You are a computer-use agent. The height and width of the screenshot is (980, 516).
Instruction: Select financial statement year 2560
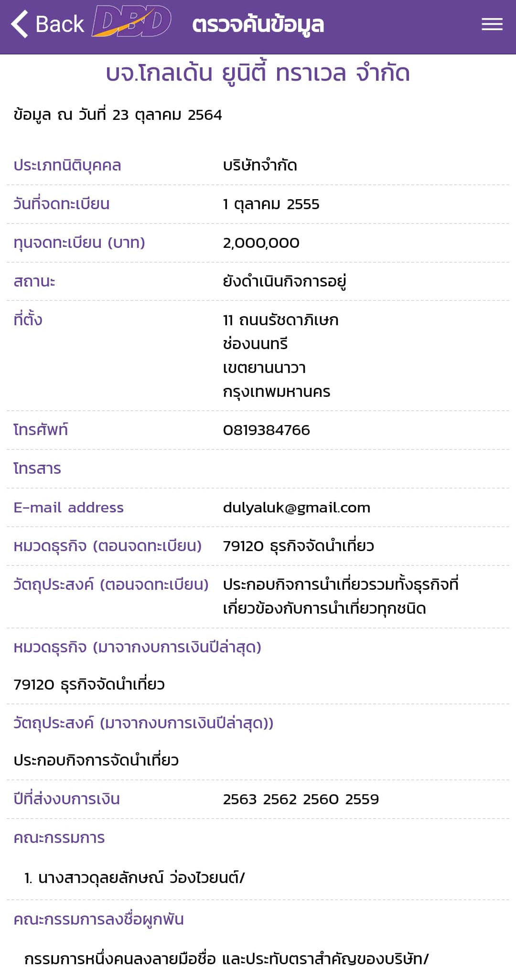(321, 799)
